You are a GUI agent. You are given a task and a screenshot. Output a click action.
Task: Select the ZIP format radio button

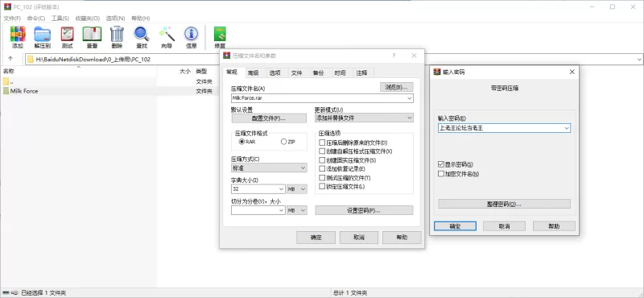(x=283, y=142)
